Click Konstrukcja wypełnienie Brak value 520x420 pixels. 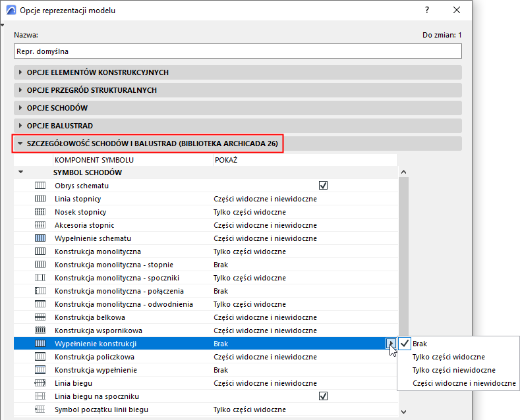click(x=221, y=370)
